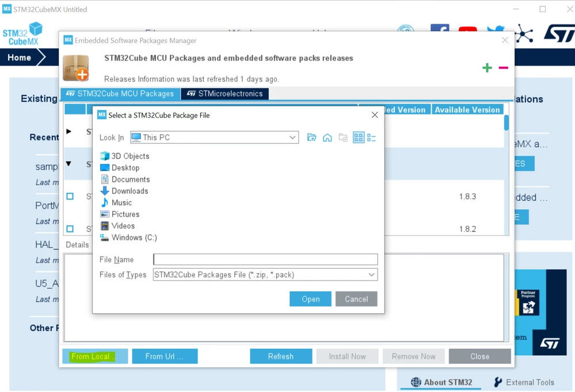Click the Remove Now button
The height and width of the screenshot is (392, 575).
point(414,356)
